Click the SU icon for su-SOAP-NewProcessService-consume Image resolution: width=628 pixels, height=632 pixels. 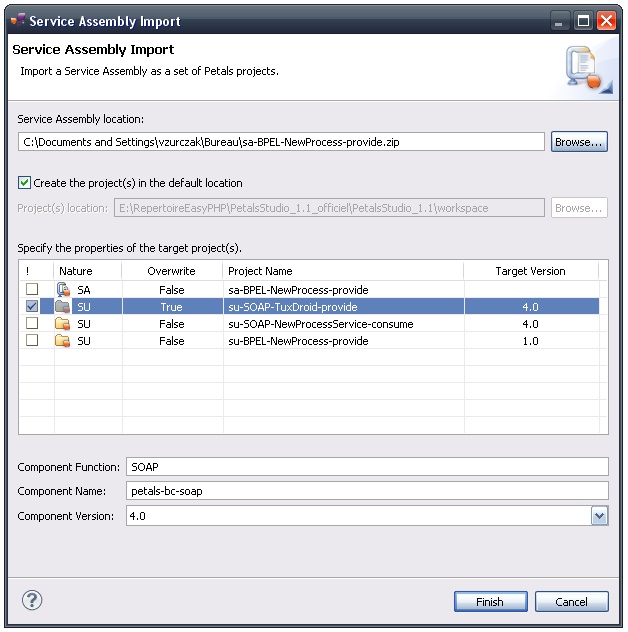64,324
